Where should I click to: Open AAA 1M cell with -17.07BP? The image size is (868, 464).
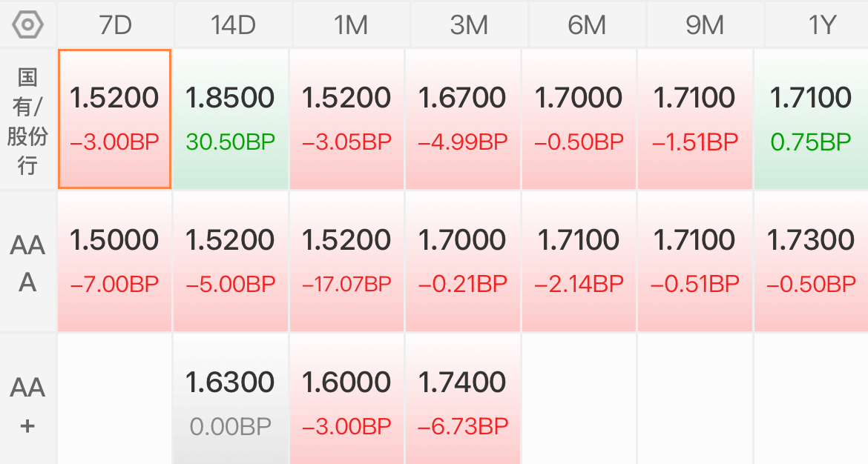click(x=346, y=262)
